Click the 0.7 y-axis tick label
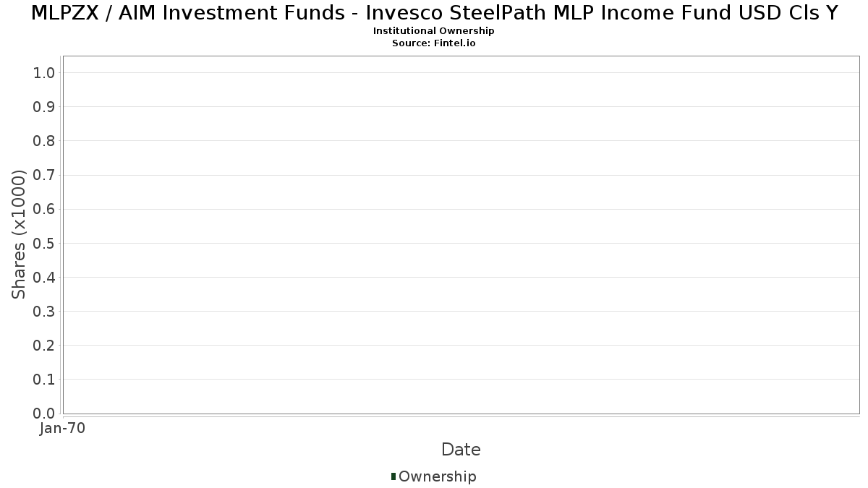The width and height of the screenshot is (868, 488). click(x=44, y=175)
